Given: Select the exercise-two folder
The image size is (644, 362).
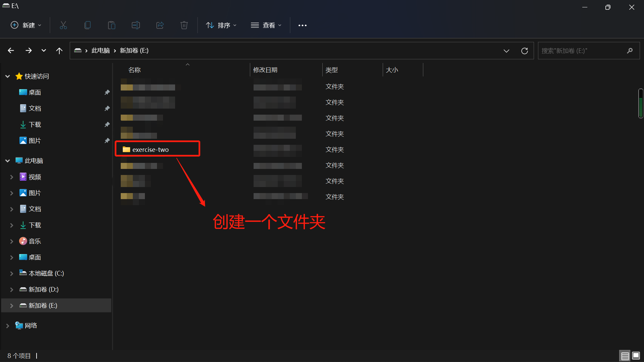Looking at the screenshot, I should 151,149.
